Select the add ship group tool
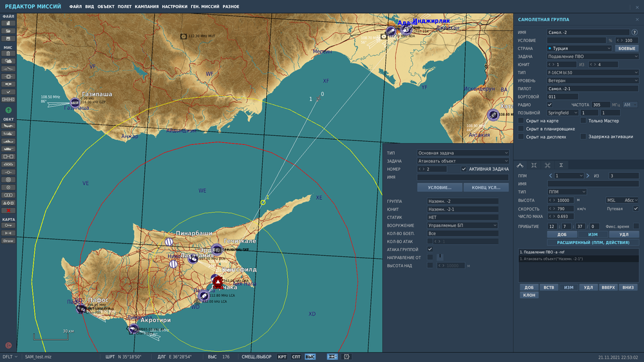The image size is (644, 362). click(8, 141)
